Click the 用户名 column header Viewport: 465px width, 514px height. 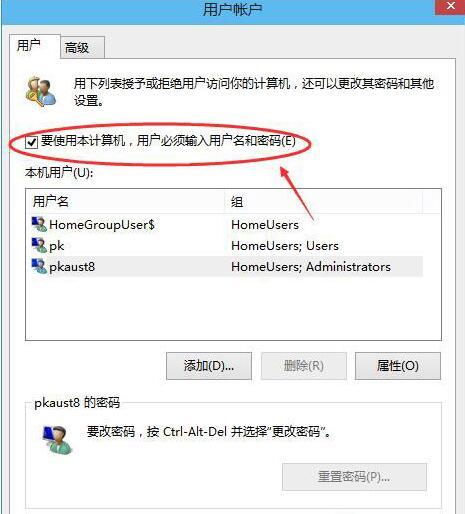coord(125,201)
